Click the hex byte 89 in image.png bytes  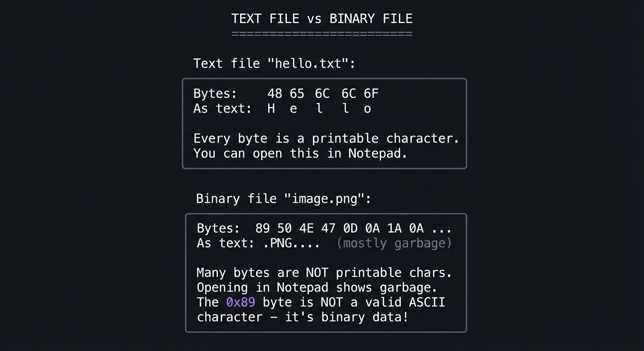click(x=263, y=228)
